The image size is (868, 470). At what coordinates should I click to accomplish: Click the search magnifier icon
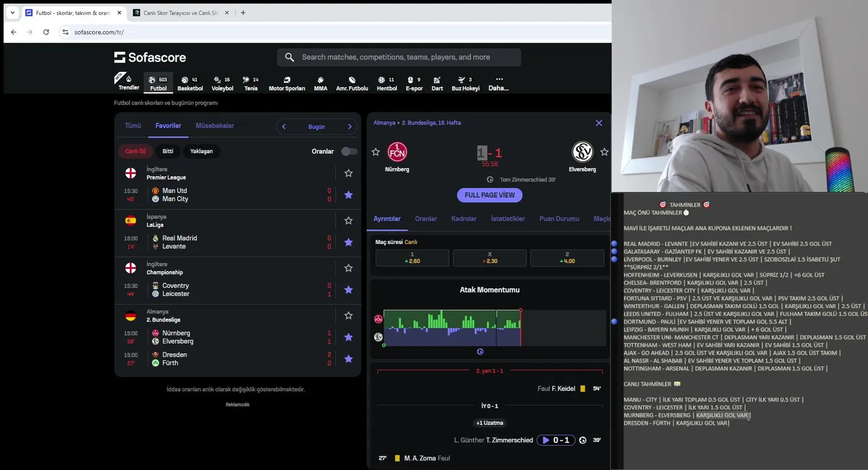tap(289, 57)
